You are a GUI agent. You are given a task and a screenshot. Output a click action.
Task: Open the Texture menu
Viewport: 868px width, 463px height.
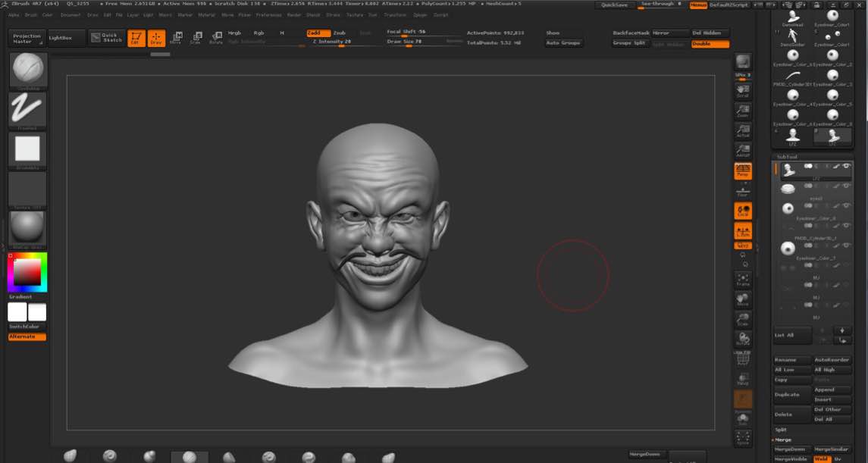click(x=355, y=15)
